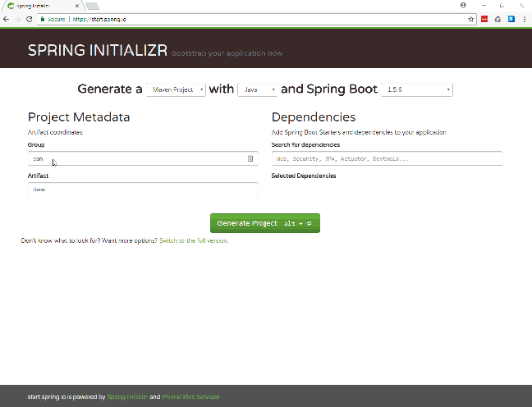Screen dimensions: 532x407
Task: Click the Dependencies heading
Action: click(314, 117)
